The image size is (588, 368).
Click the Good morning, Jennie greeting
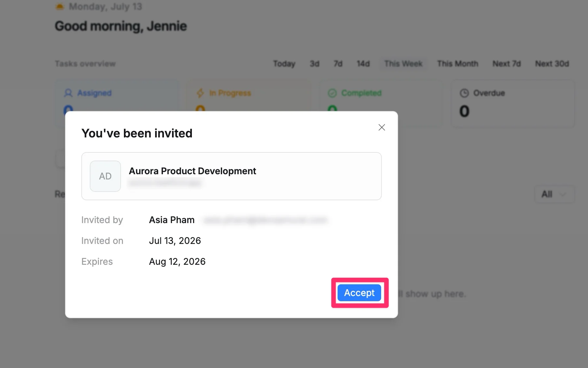point(121,26)
